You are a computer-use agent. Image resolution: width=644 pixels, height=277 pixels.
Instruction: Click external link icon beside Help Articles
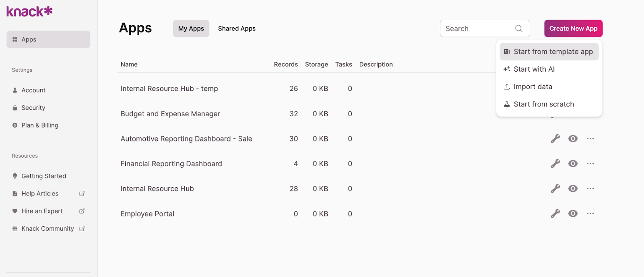click(x=82, y=194)
